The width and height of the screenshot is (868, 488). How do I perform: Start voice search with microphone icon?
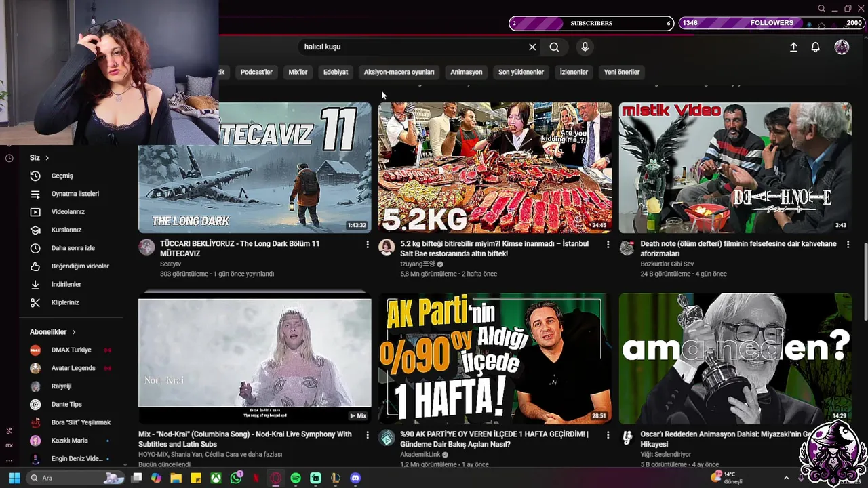585,47
